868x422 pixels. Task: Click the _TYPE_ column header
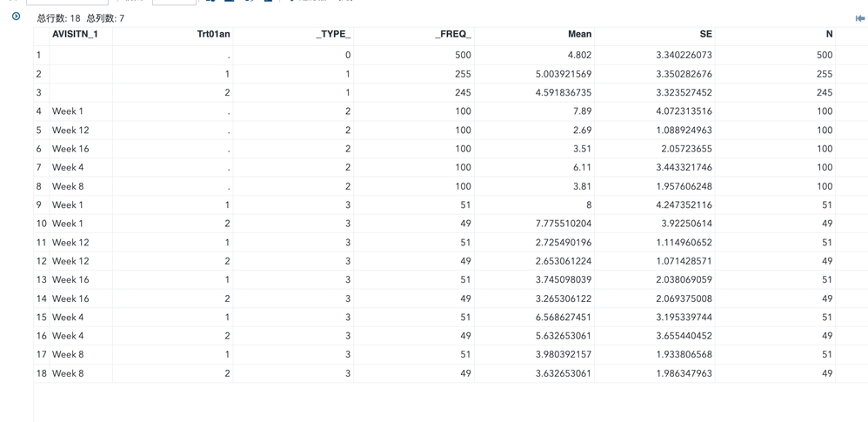[333, 35]
